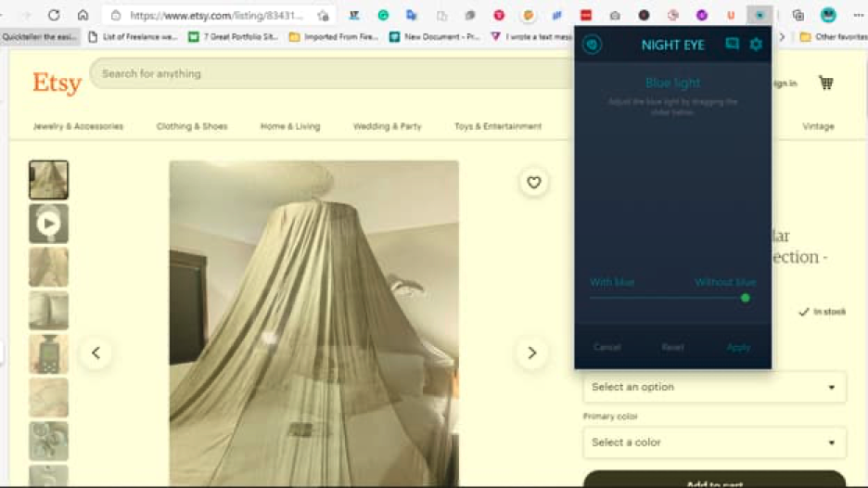The image size is (868, 488).
Task: Open Toys & Entertainment category
Action: [x=498, y=126]
